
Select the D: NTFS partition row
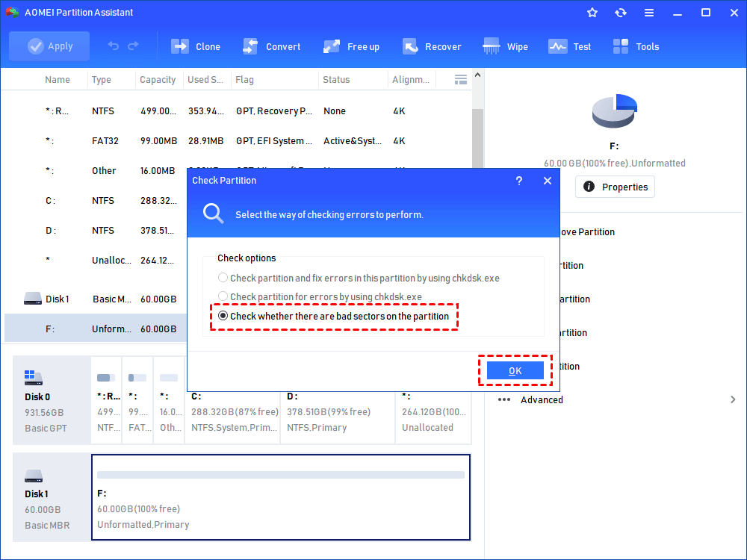pyautogui.click(x=96, y=231)
